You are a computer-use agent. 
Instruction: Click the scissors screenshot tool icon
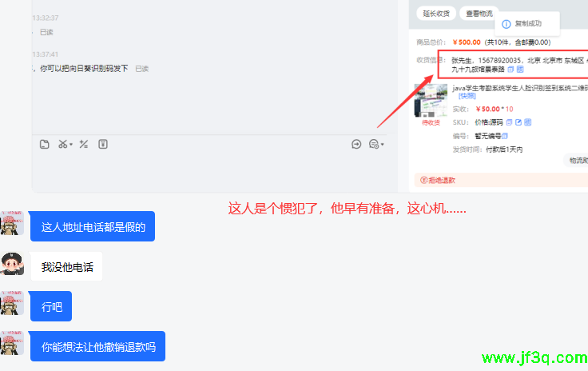pos(62,144)
